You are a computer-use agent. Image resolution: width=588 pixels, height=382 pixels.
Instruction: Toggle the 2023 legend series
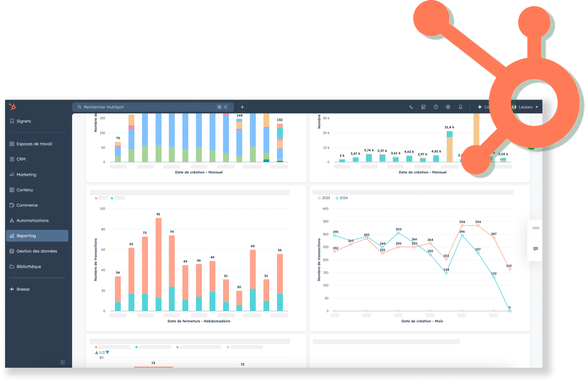(x=324, y=198)
